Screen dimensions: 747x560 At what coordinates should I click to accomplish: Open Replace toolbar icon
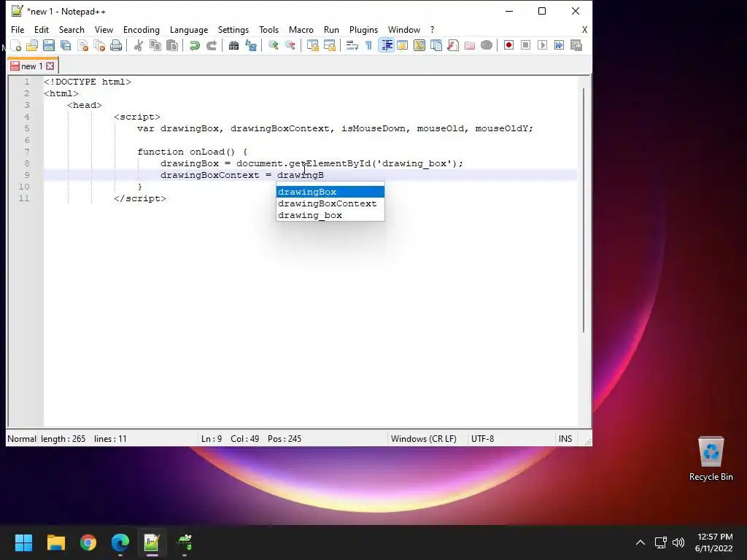251,45
